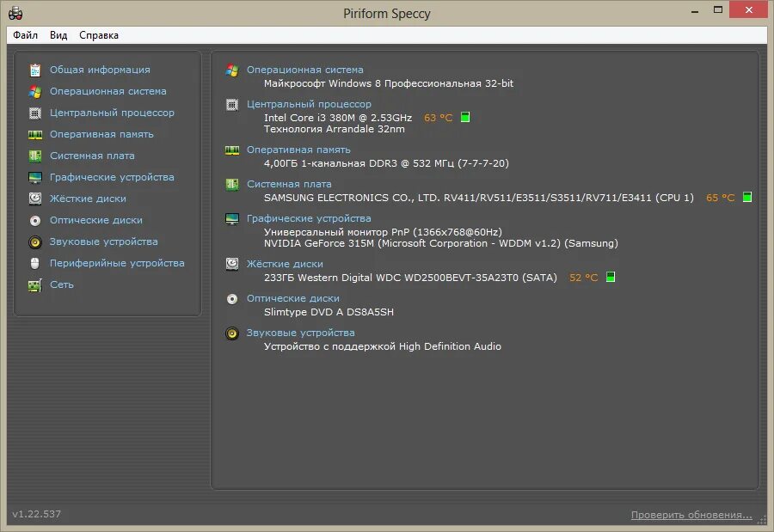Screen dimensions: 774x532
Task: Click the monitor icon in sidebar
Action: 35,178
